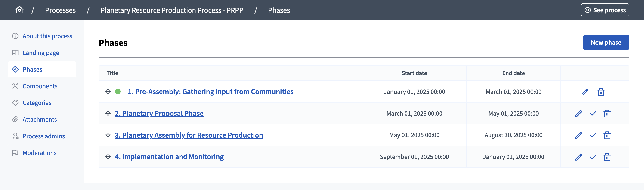Click the New phase button
644x190 pixels.
(x=606, y=43)
